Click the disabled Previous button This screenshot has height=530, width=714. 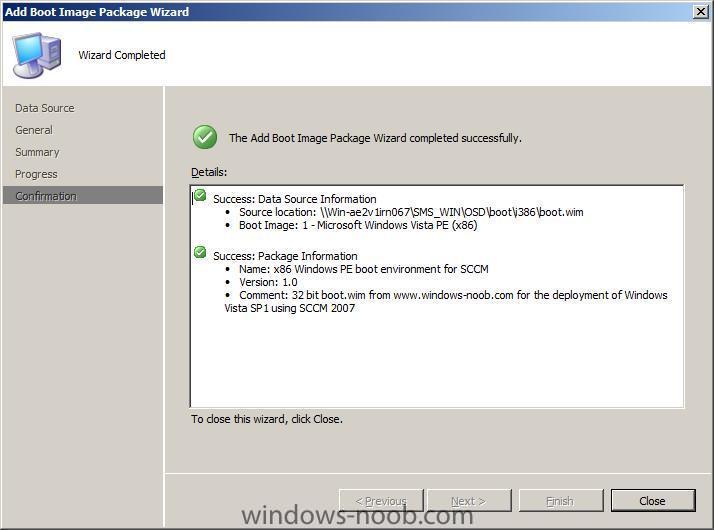click(381, 500)
